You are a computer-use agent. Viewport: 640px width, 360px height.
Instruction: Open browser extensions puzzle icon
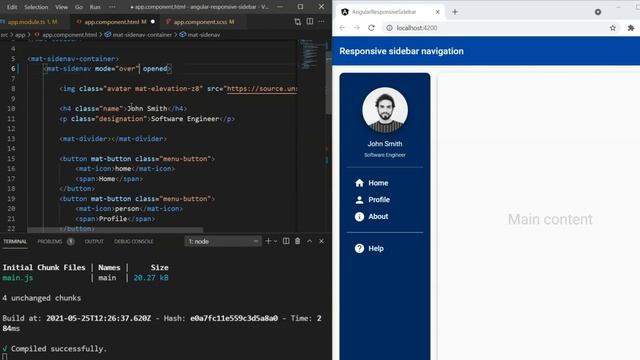(x=631, y=28)
